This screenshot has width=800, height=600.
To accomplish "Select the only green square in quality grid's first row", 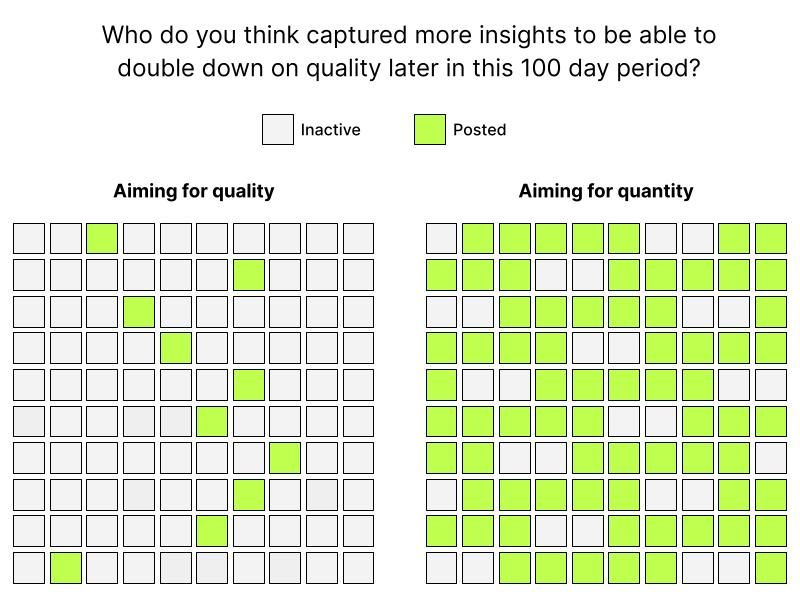I will coord(102,238).
